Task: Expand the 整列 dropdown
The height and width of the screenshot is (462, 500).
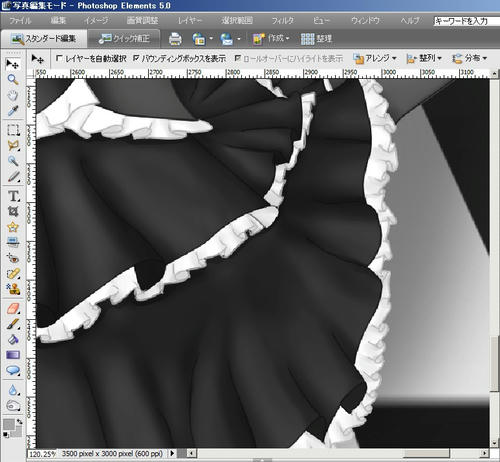Action: tap(424, 59)
